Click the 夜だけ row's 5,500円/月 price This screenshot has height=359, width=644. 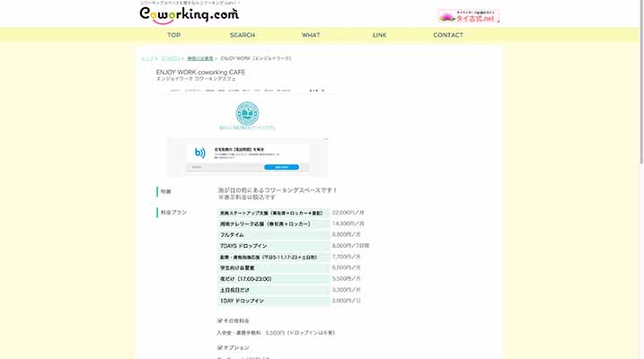[346, 278]
